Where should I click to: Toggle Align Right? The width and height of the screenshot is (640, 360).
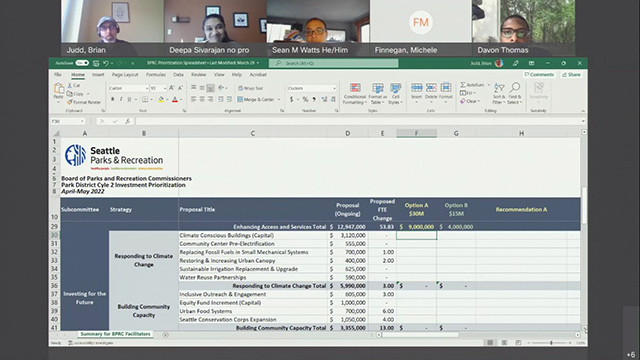[211, 100]
